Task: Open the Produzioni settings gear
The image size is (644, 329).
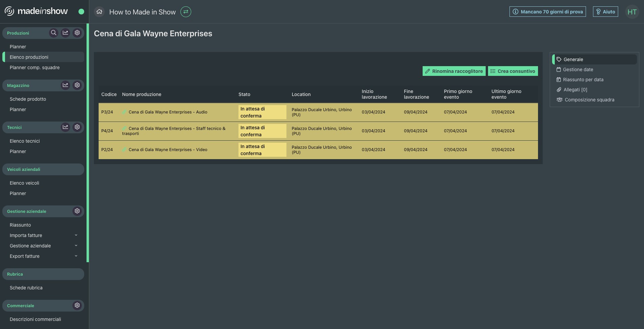Action: 77,33
